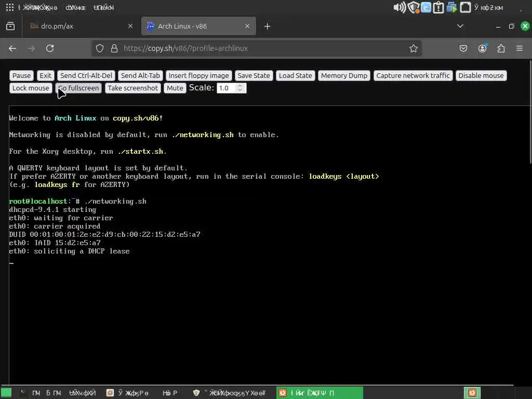This screenshot has width=532, height=399.
Task: Start Capture network traffic
Action: [413, 76]
